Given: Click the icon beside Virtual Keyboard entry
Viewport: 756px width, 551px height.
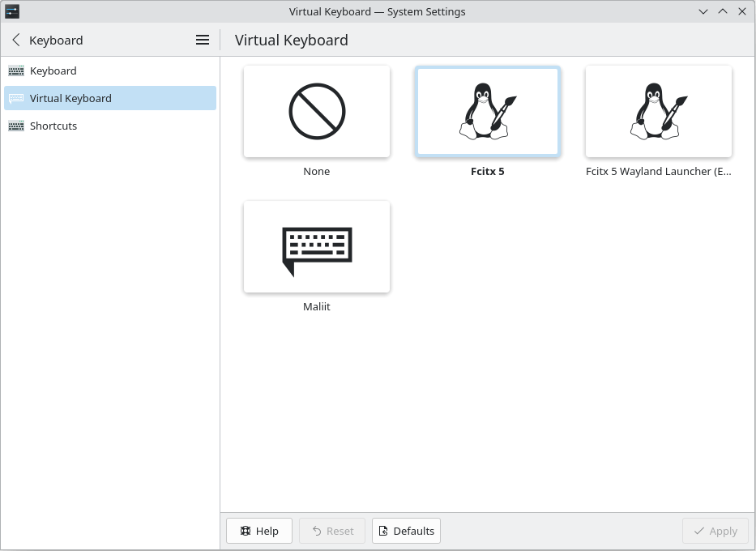Looking at the screenshot, I should 16,98.
